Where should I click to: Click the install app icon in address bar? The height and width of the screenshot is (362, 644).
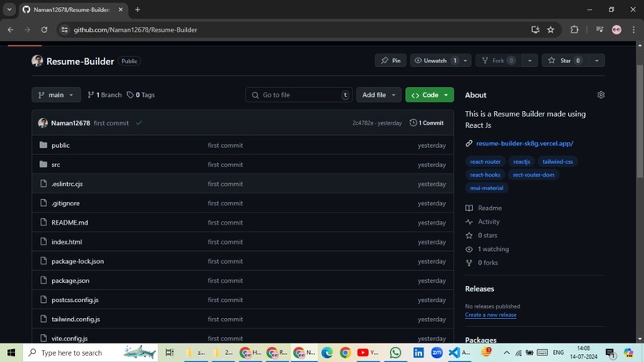coord(535,30)
